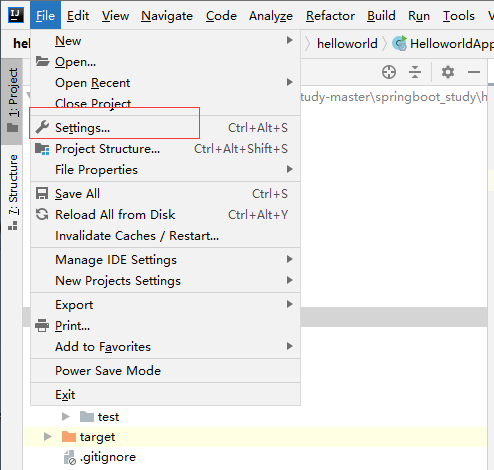Click the Reload All from Disk icon

click(42, 214)
